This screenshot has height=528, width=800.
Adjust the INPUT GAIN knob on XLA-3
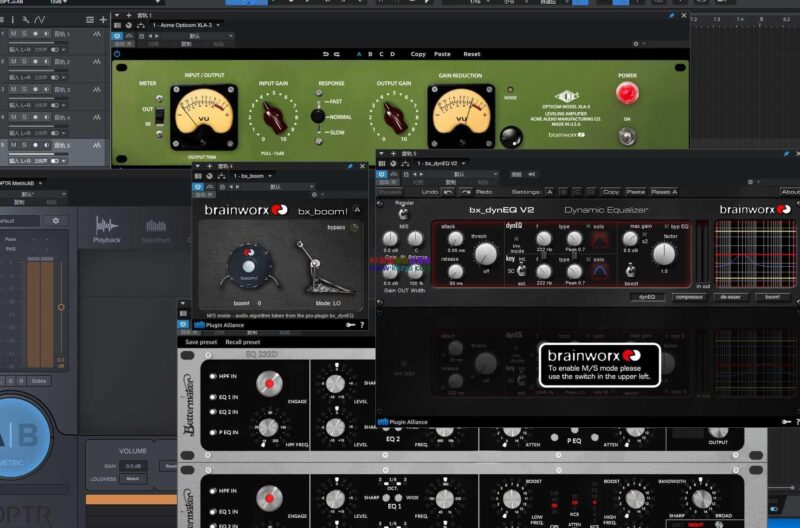pos(274,117)
